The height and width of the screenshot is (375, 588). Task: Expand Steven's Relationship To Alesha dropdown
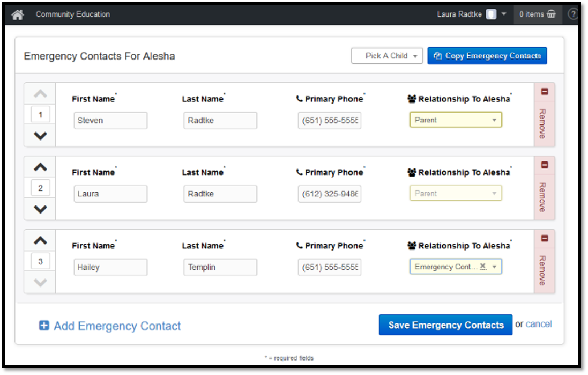[x=494, y=120]
